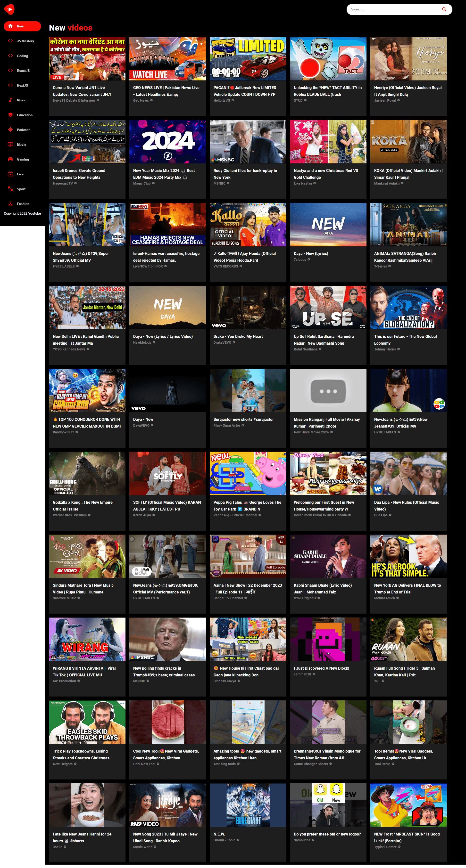
Task: Click the graduation cap Education icon
Action: pos(10,115)
